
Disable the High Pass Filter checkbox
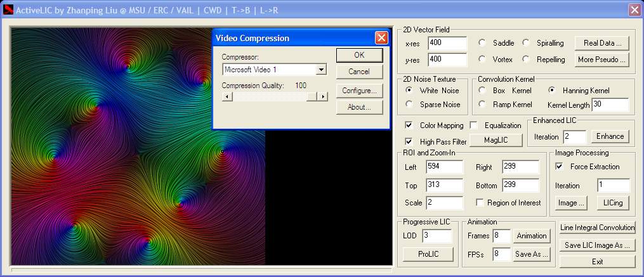click(x=409, y=141)
